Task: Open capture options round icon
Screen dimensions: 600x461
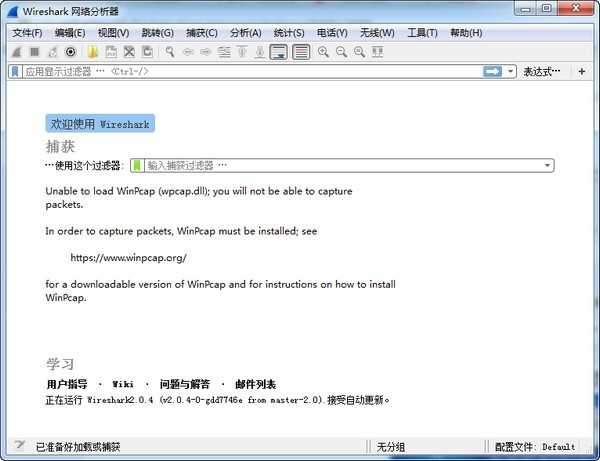Action: [70, 52]
